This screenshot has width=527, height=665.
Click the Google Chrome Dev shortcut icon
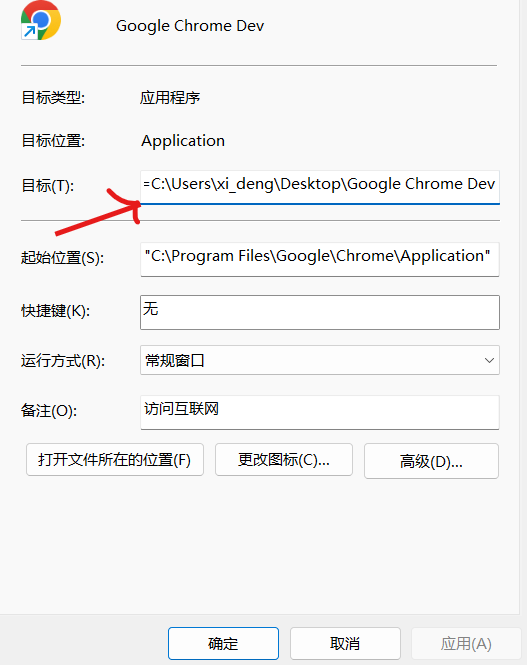41,21
